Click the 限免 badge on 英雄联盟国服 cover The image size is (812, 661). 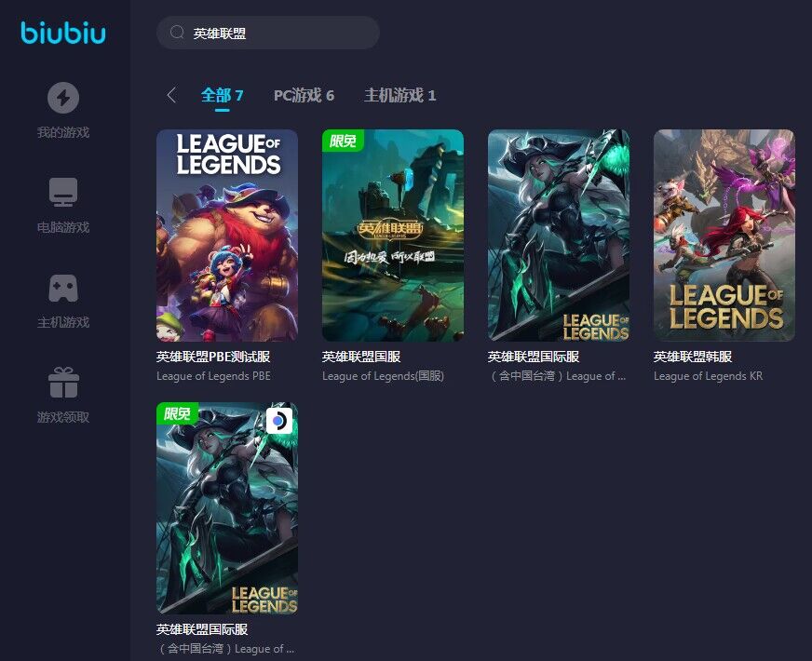point(343,141)
